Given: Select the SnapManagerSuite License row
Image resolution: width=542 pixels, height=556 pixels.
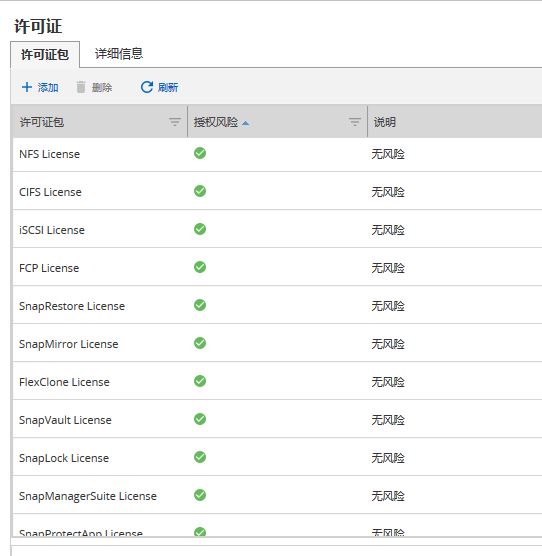Looking at the screenshot, I should point(277,495).
